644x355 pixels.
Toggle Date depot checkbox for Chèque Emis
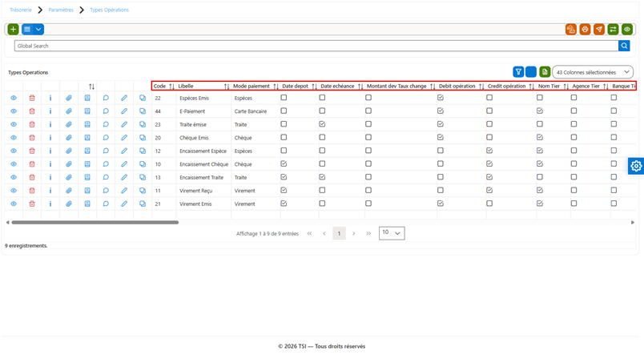[x=284, y=137]
